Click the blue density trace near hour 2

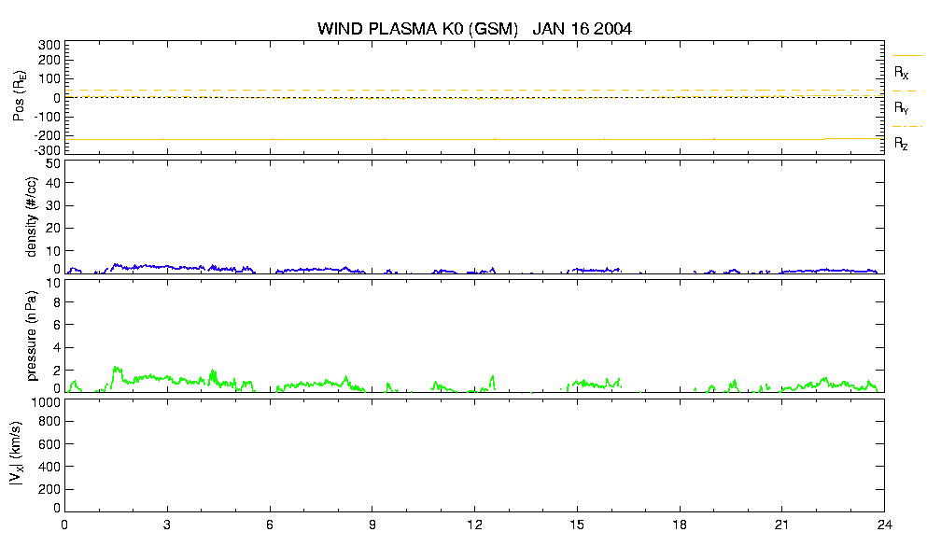[133, 267]
